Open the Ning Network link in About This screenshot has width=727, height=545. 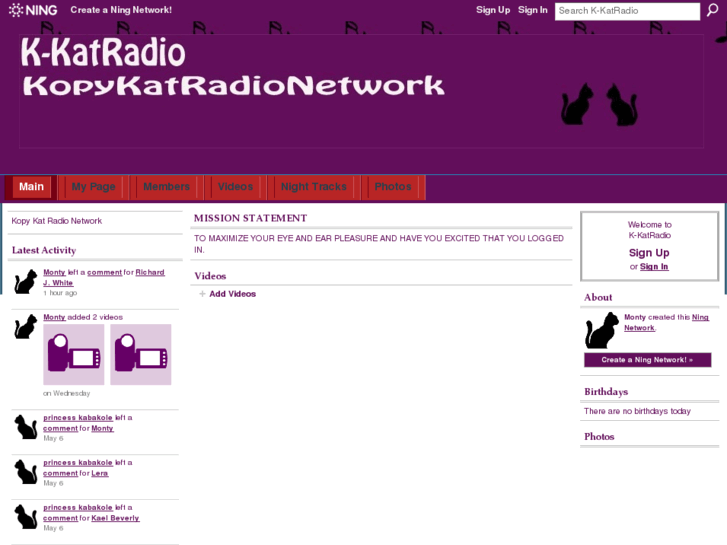pos(666,322)
